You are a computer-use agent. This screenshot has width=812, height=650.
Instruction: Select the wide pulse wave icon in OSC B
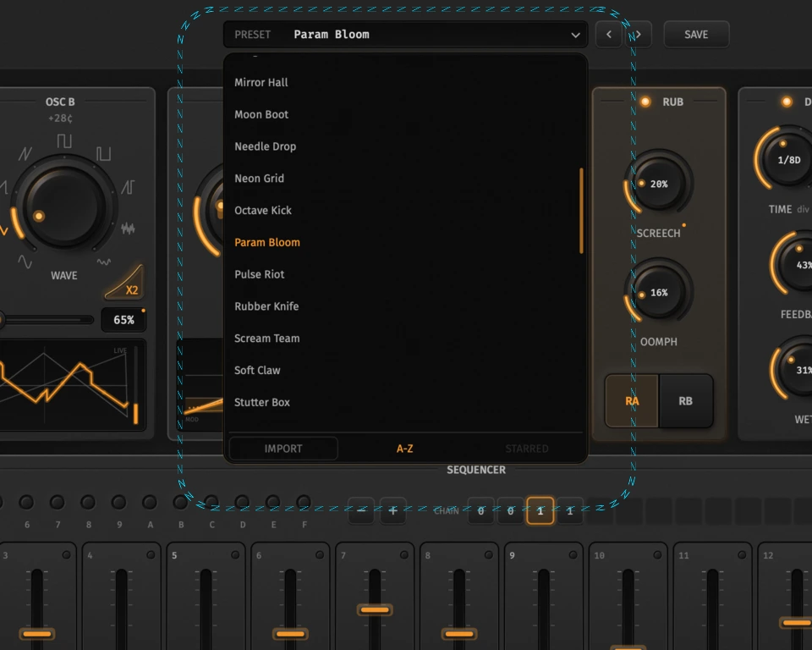tap(103, 153)
